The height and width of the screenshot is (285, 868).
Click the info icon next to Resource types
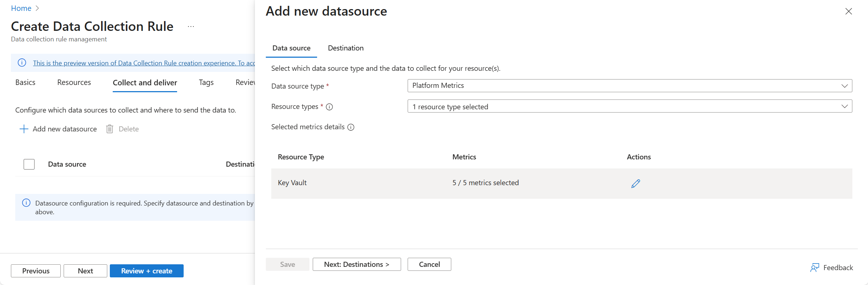329,107
